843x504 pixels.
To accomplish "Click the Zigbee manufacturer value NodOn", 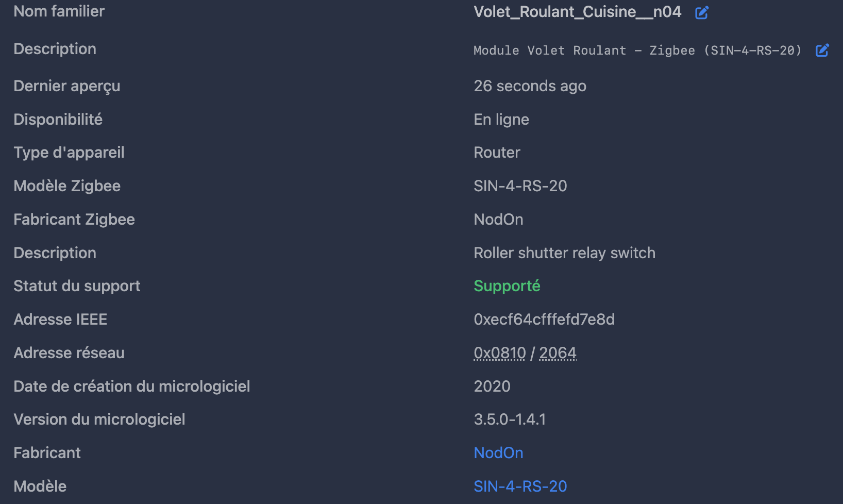I will 498,220.
